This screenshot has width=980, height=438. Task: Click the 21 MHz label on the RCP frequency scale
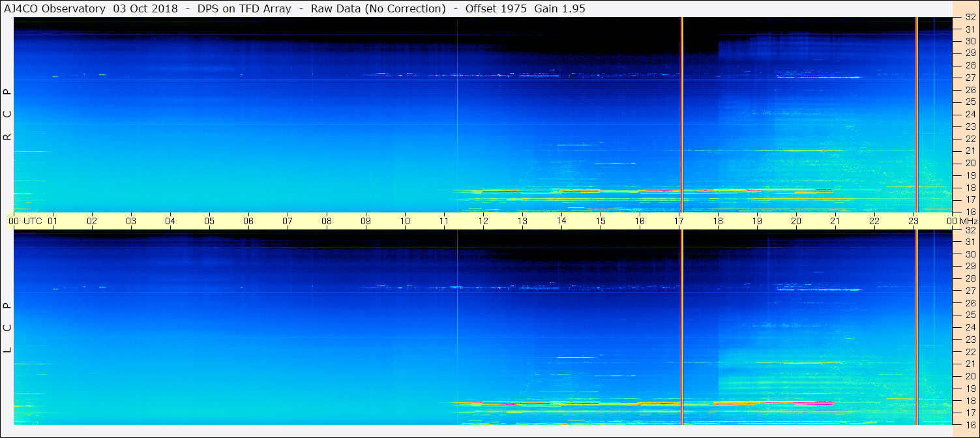pos(970,151)
